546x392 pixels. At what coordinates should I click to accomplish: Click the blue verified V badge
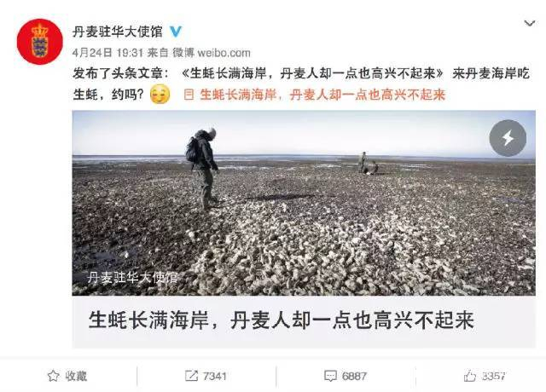click(176, 32)
